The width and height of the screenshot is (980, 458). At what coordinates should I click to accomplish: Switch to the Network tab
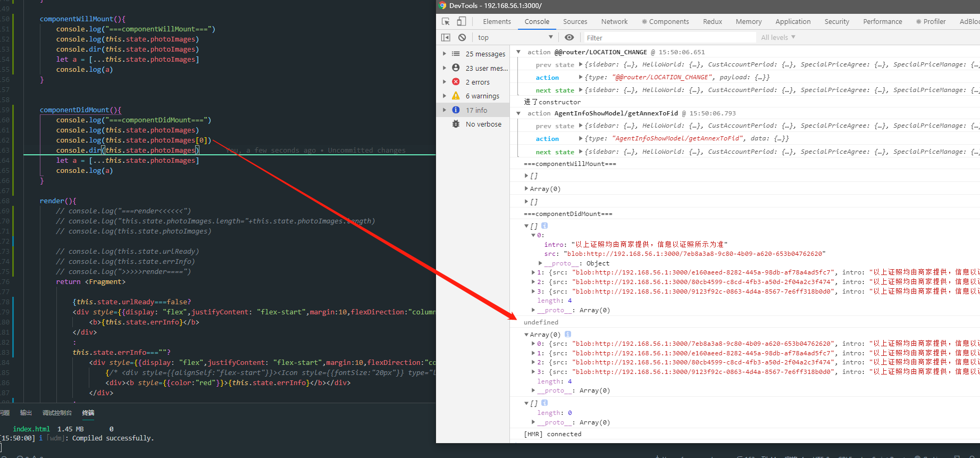point(614,21)
